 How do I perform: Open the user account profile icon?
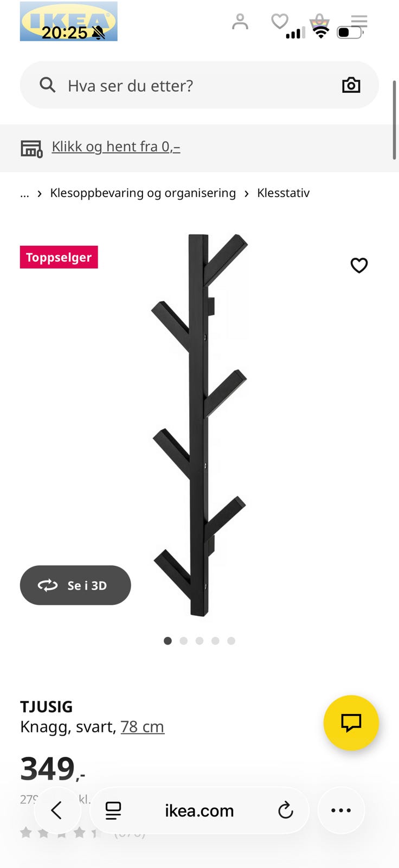pos(240,22)
